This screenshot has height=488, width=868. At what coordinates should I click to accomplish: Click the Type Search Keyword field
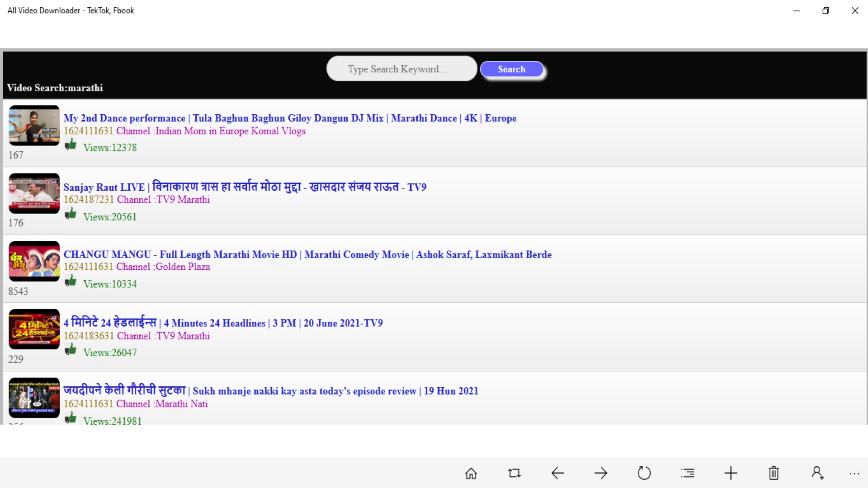(x=401, y=69)
